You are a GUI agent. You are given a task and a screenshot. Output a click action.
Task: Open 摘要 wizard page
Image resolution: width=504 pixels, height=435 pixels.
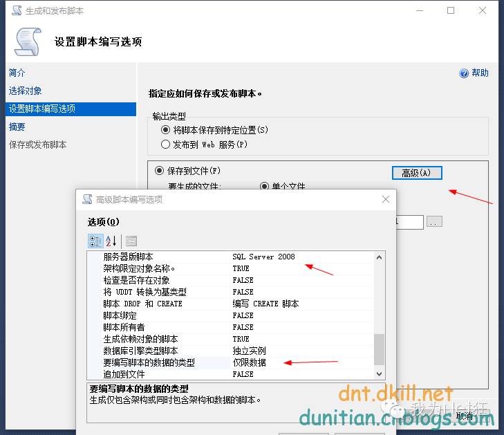(17, 127)
